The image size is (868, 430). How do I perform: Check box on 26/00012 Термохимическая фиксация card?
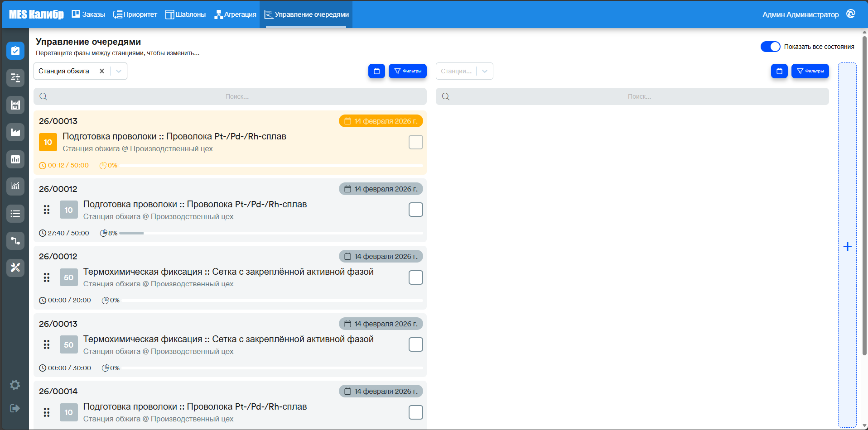click(415, 277)
